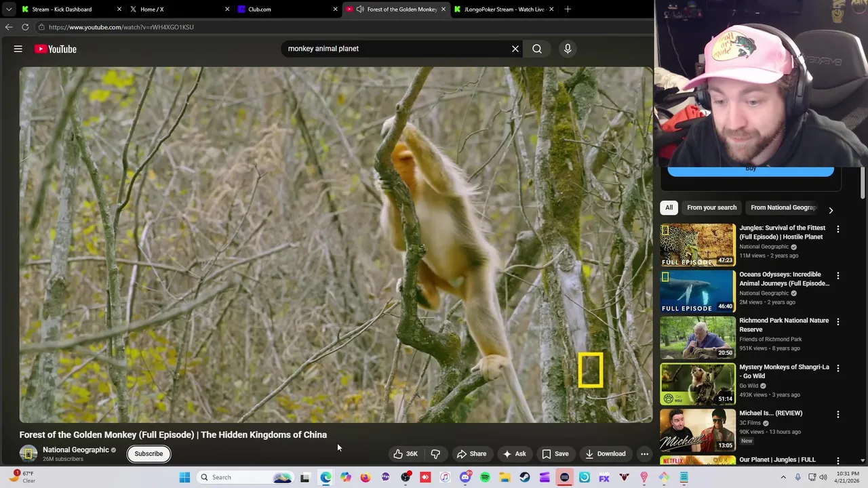The height and width of the screenshot is (488, 868).
Task: Open the Windows Start menu
Action: pos(184,477)
